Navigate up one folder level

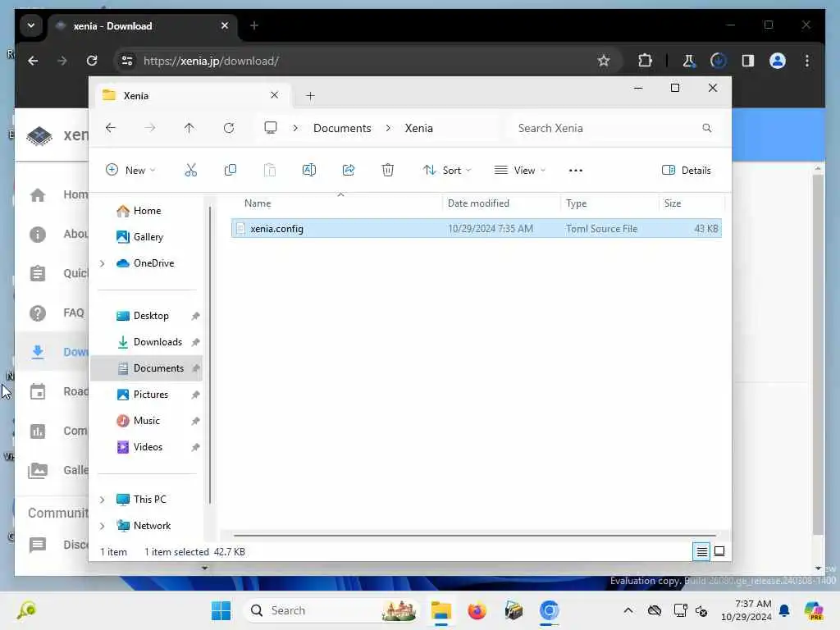tap(189, 128)
